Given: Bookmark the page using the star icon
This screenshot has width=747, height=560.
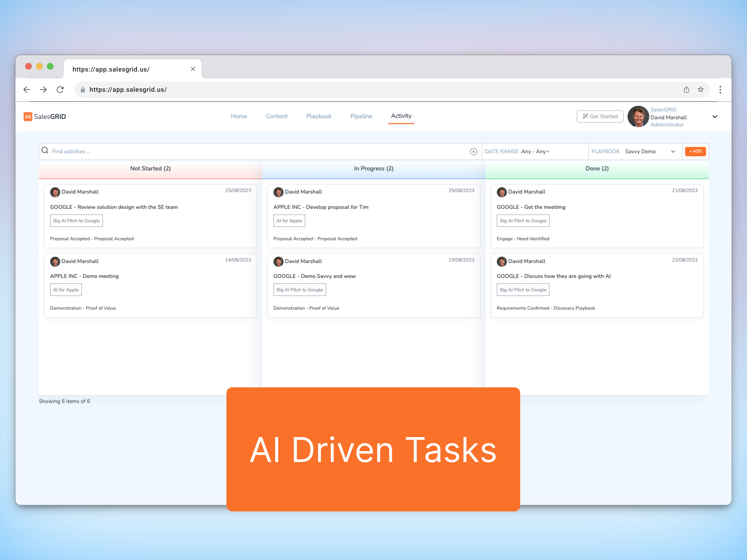Looking at the screenshot, I should click(x=701, y=89).
